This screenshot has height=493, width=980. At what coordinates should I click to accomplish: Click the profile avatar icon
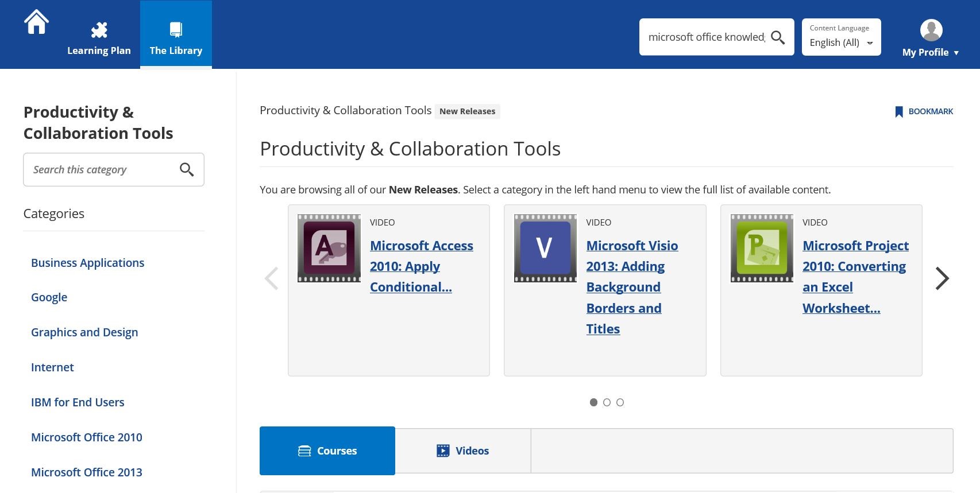point(931,30)
